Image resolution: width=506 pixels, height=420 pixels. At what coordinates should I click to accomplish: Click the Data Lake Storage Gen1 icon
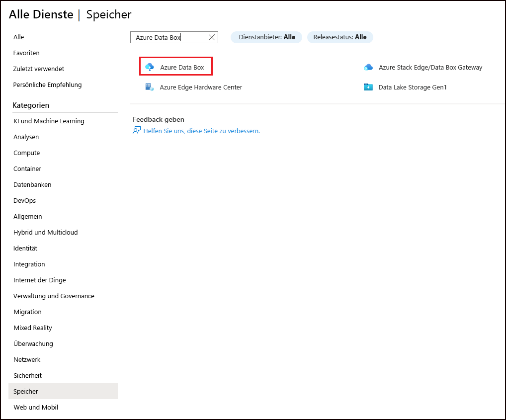coord(368,87)
